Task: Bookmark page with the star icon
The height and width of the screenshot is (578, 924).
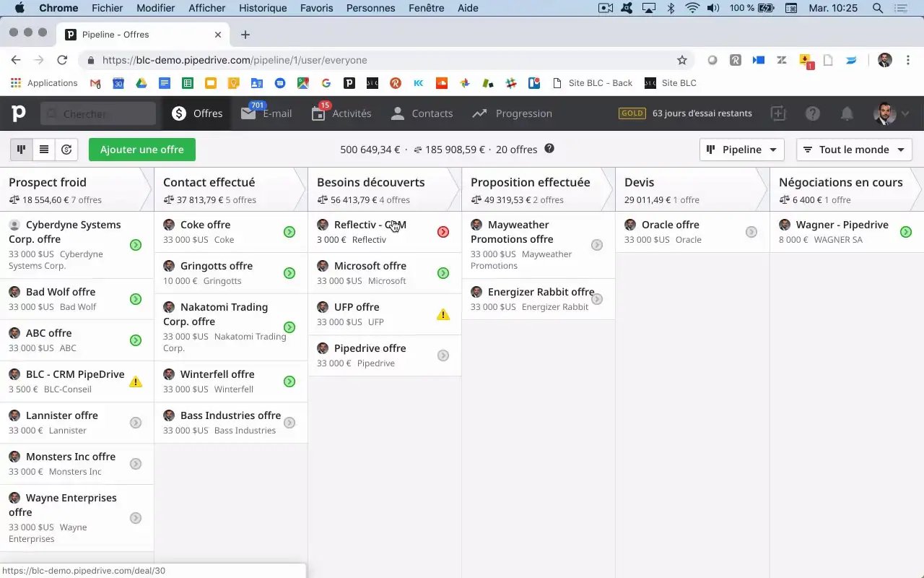Action: coord(682,60)
